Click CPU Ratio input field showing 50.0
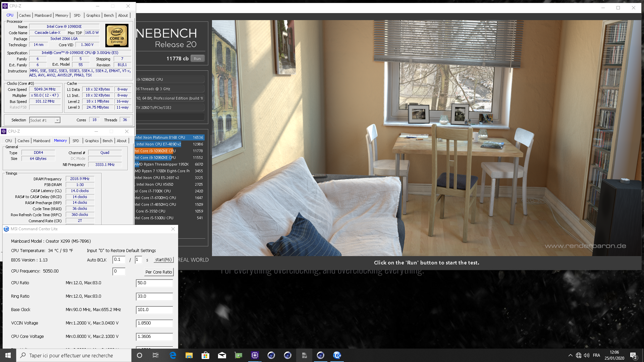 [x=154, y=283]
